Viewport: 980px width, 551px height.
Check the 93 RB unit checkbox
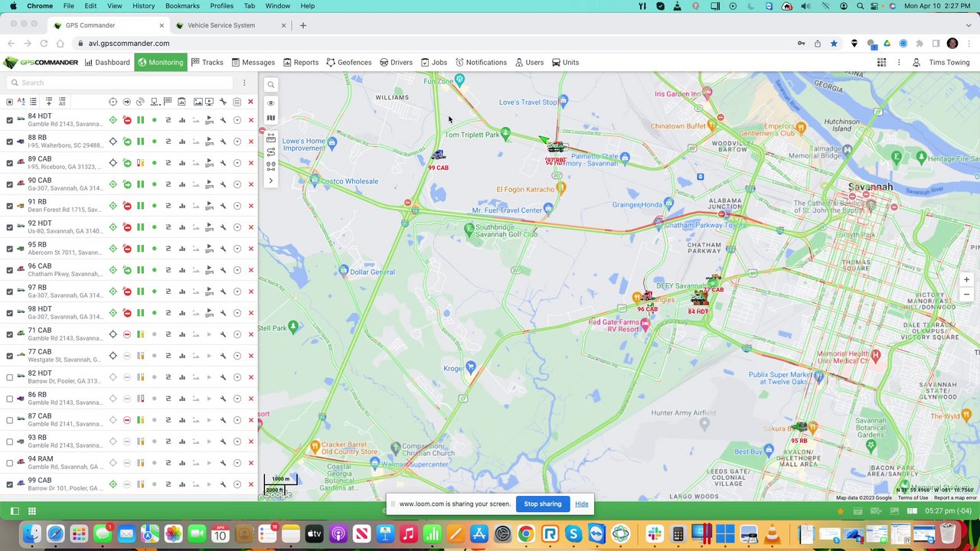tap(9, 442)
